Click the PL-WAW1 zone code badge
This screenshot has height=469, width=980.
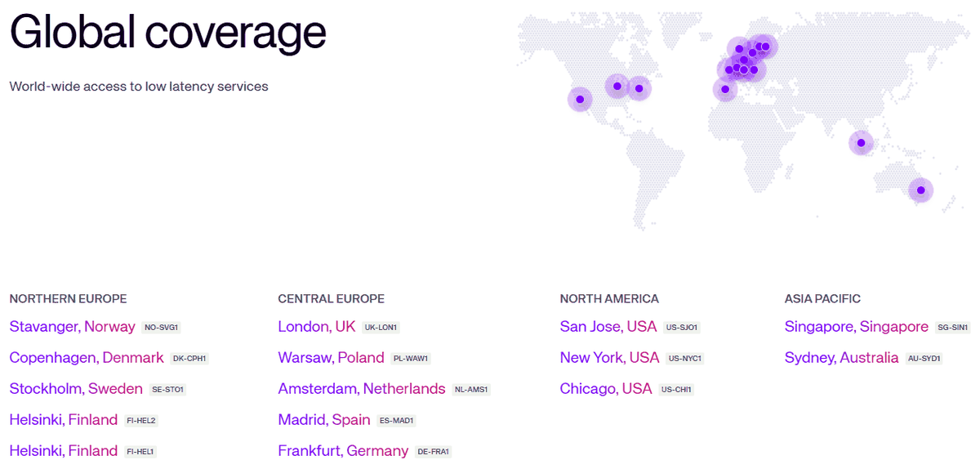(411, 359)
